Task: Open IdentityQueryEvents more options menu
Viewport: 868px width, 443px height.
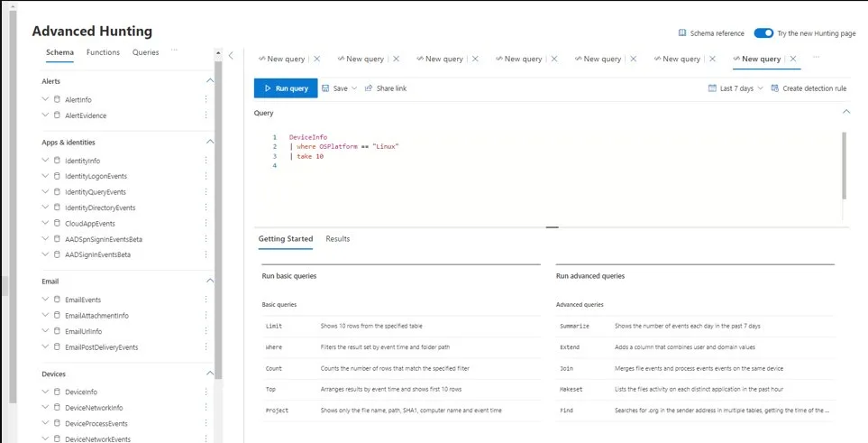Action: [x=206, y=191]
